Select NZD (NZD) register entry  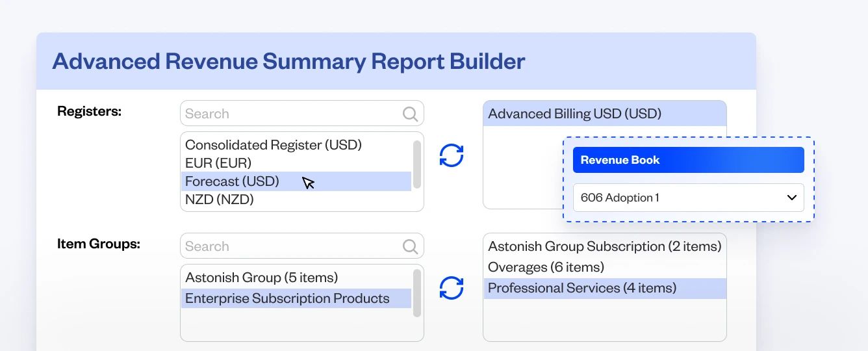(220, 200)
